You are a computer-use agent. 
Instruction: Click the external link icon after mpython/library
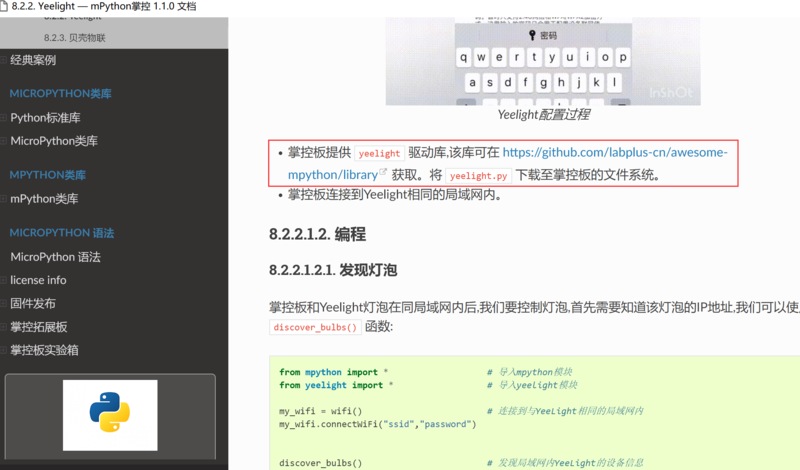tap(383, 172)
